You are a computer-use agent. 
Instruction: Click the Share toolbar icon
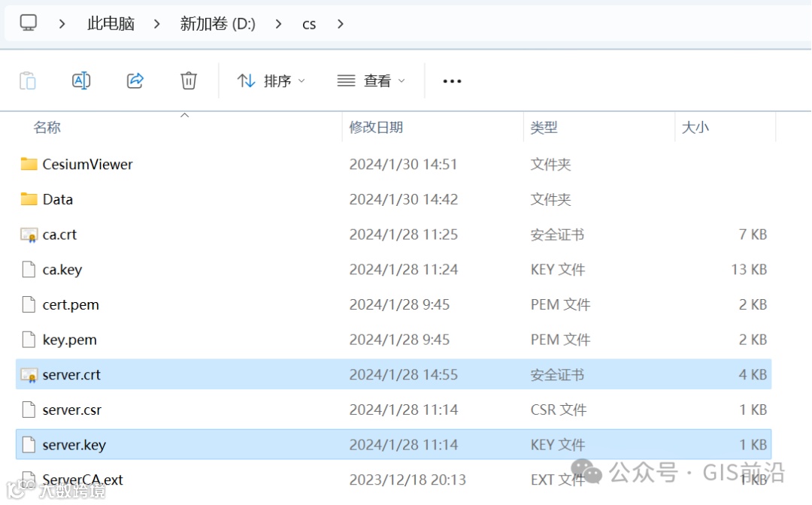point(135,80)
